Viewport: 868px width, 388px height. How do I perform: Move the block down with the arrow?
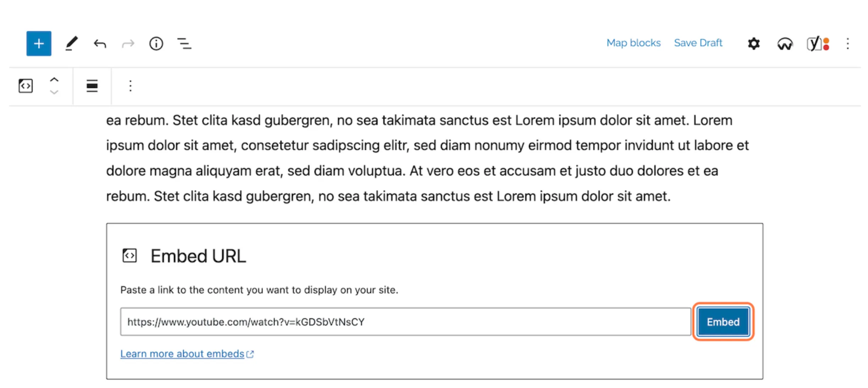pos(54,92)
